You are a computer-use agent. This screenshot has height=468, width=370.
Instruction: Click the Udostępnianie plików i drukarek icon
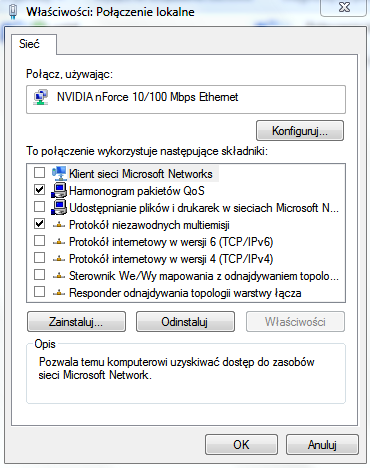[x=59, y=207]
